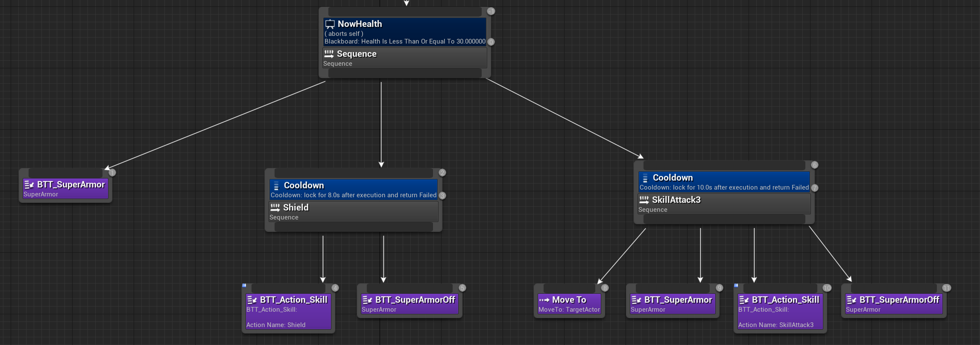This screenshot has height=345, width=980.
Task: Select the 10.0s Cooldown decorator
Action: 724,181
